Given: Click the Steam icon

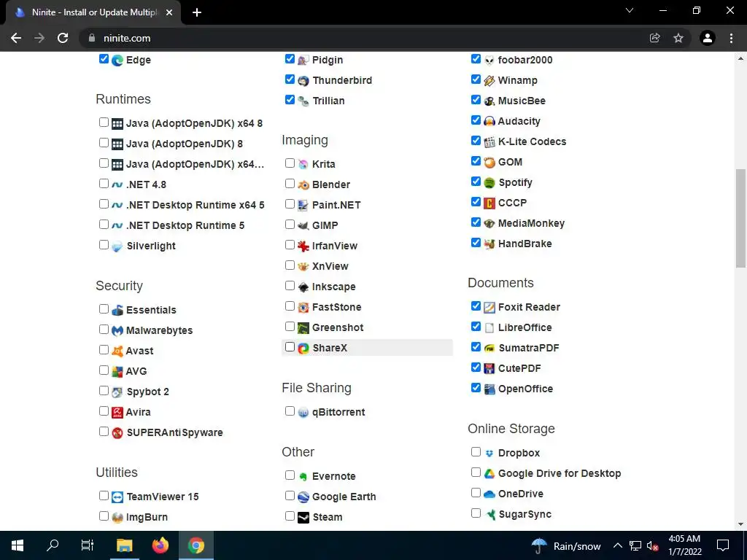Looking at the screenshot, I should pos(303,517).
